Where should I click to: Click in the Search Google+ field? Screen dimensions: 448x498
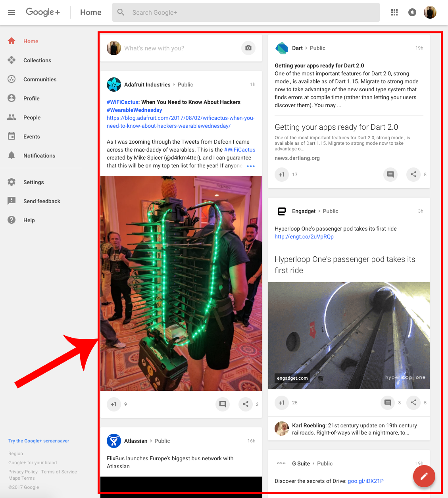(246, 12)
